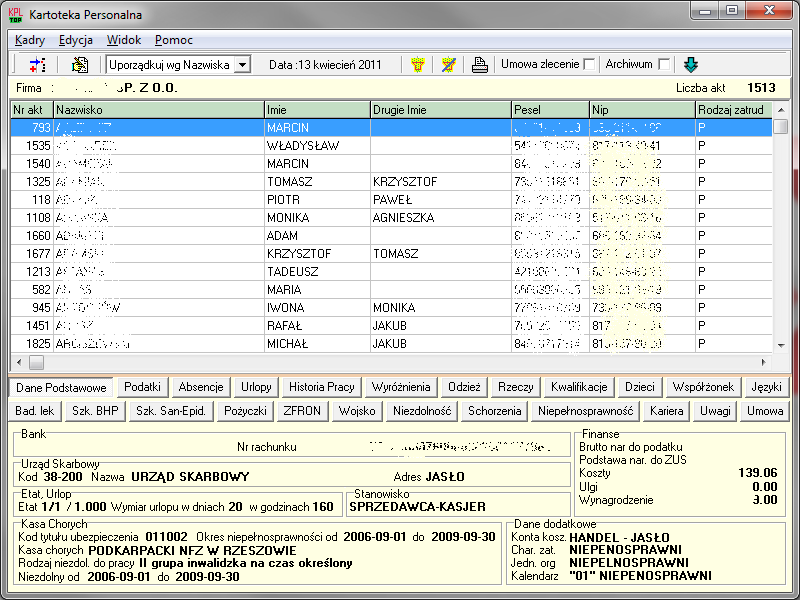Click the document copy toolbar icon
The width and height of the screenshot is (800, 600).
[80, 65]
